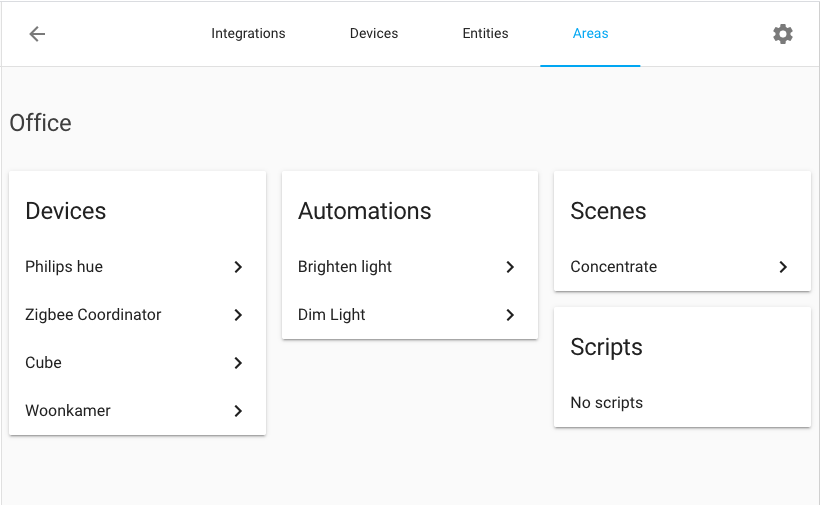Select the Dim Light automation
Image resolution: width=820 pixels, height=505 pixels.
point(332,315)
